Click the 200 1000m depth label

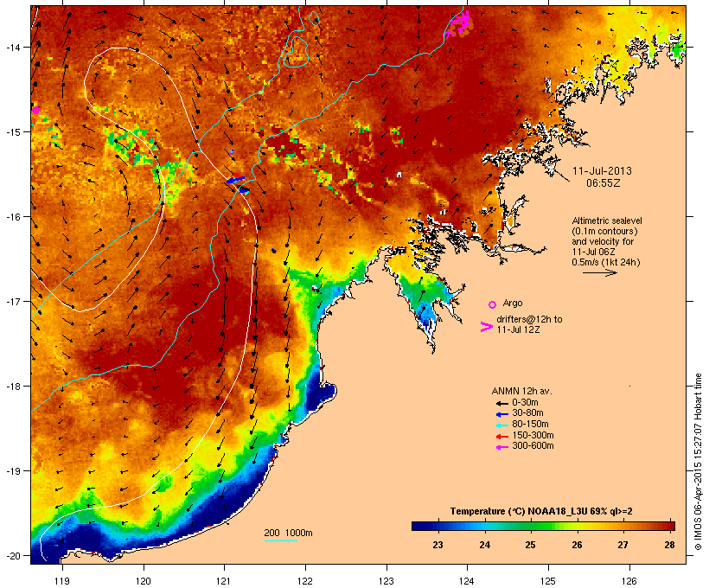click(x=288, y=533)
